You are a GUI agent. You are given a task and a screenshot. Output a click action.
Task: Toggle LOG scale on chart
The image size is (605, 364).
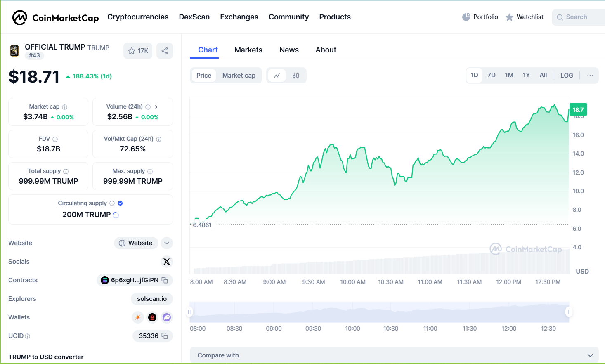click(x=567, y=76)
